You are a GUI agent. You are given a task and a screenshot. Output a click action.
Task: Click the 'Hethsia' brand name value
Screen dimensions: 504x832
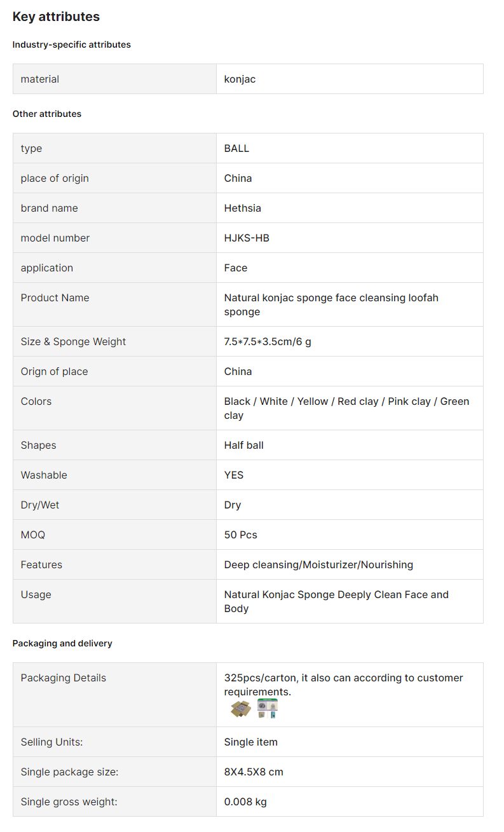[243, 208]
